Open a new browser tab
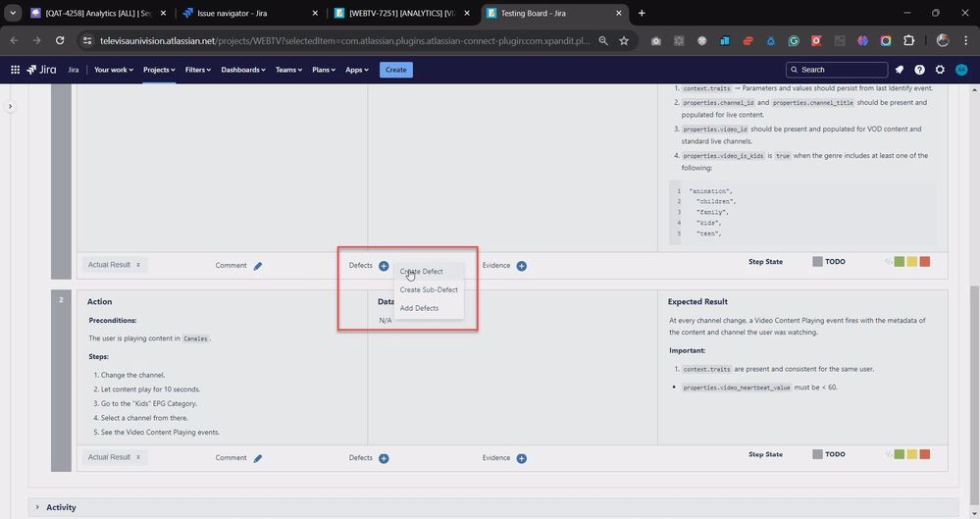 click(x=642, y=13)
